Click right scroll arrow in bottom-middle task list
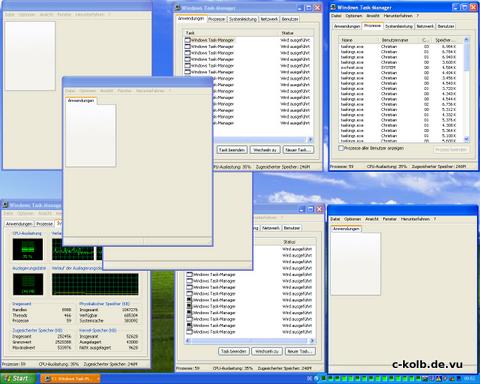This screenshot has width=480, height=384. [x=312, y=341]
